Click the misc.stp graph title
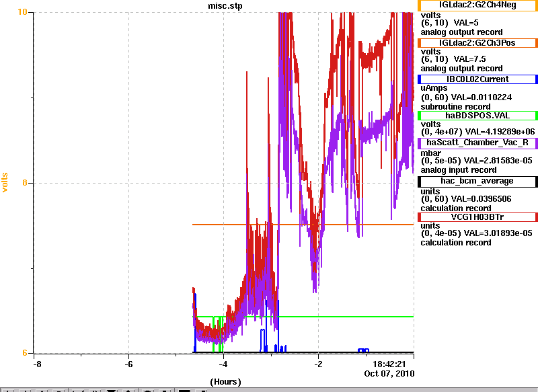The width and height of the screenshot is (538, 392). (x=225, y=6)
